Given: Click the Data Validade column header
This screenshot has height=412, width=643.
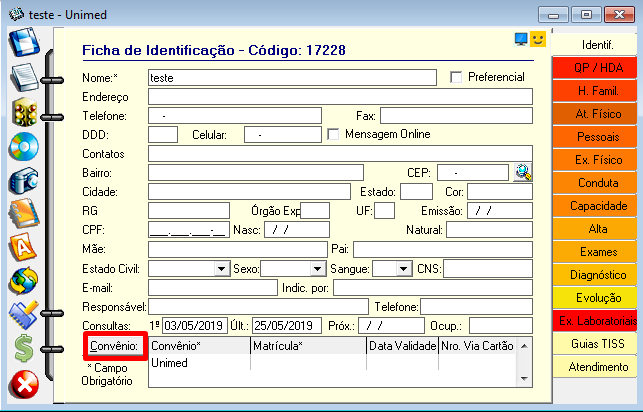Looking at the screenshot, I should coord(403,346).
